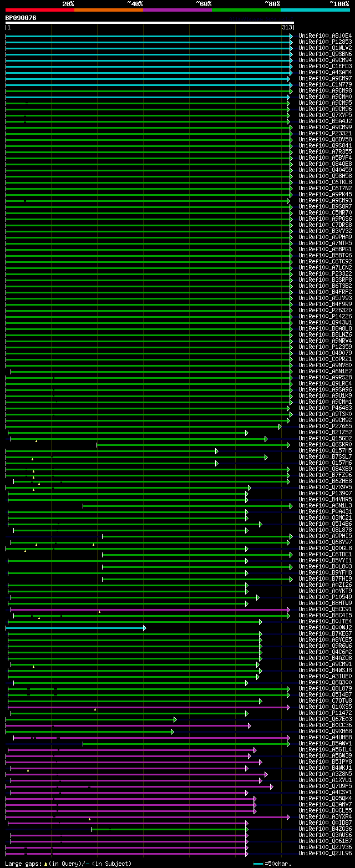This screenshot has width=355, height=868.
Task: Open UniRef100_C6TDC1 entry
Action: click(x=325, y=555)
